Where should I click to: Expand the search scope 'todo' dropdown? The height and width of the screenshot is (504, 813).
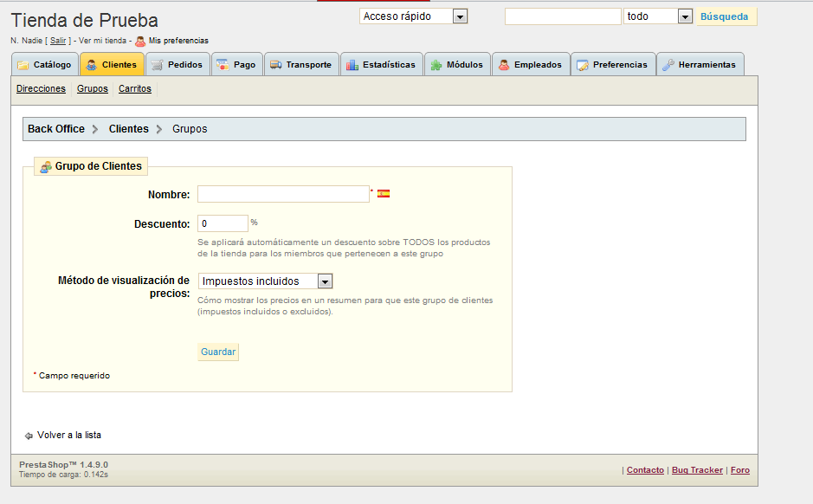pos(658,16)
